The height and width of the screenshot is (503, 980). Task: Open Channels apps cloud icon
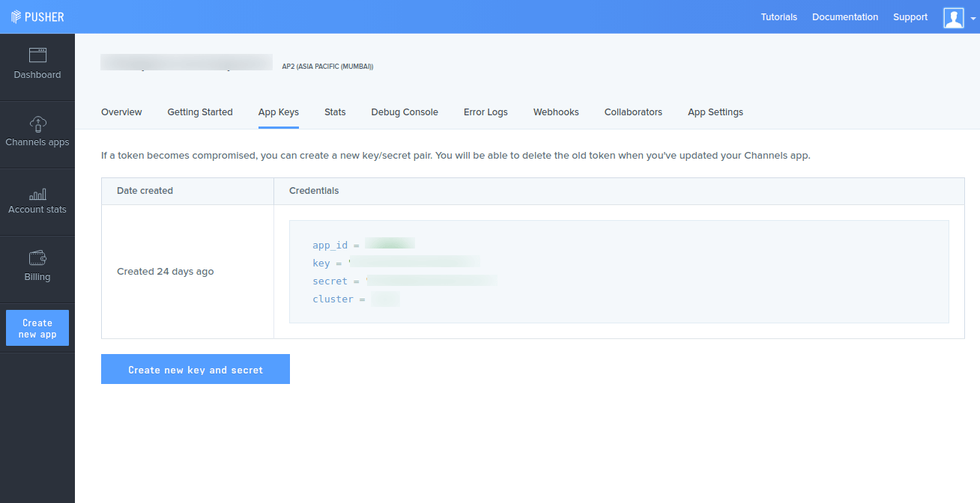tap(37, 124)
